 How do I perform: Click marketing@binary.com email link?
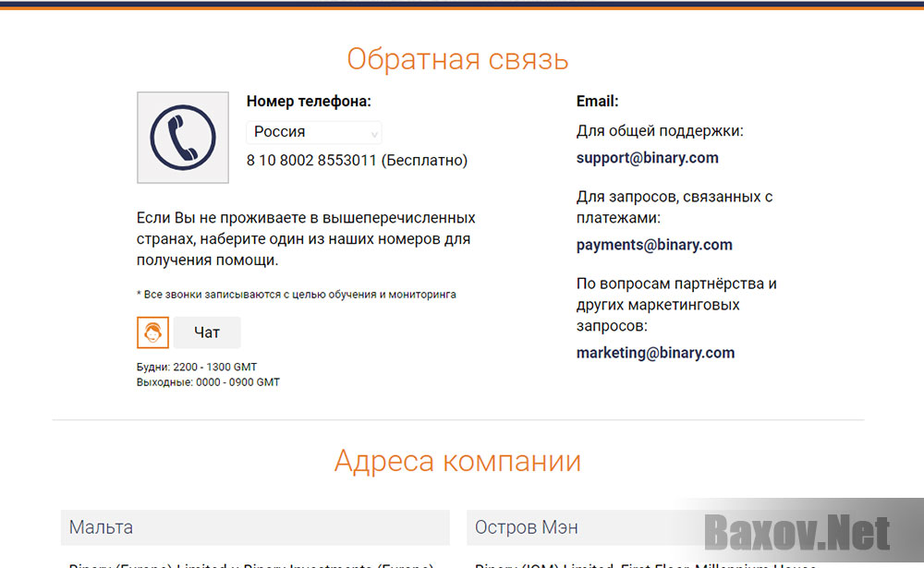click(655, 353)
